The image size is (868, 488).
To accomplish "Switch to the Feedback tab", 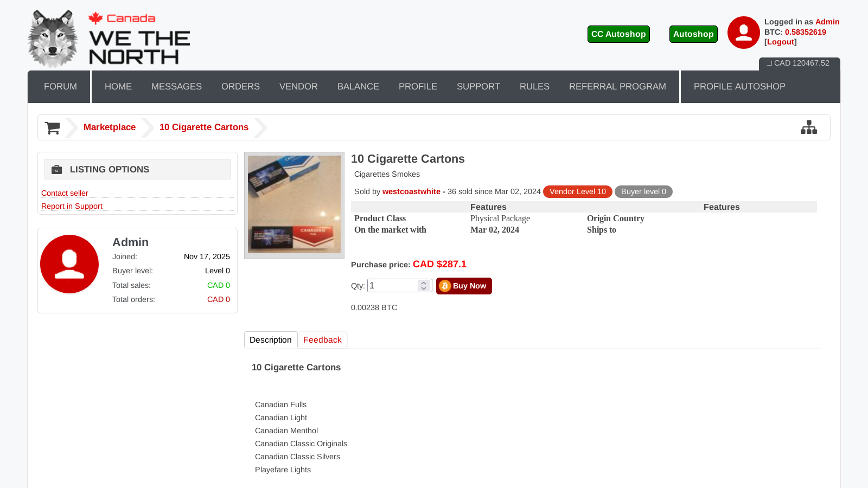I will pyautogui.click(x=322, y=340).
